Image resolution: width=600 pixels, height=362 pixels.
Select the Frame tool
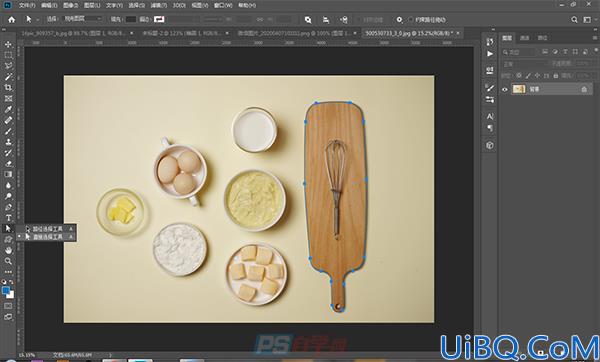(8, 99)
